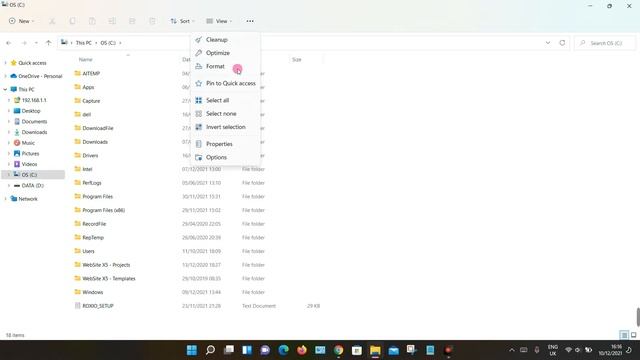Viewport: 640px width, 360px height.
Task: Click the Paste toolbar icon
Action: pyautogui.click(x=92, y=21)
